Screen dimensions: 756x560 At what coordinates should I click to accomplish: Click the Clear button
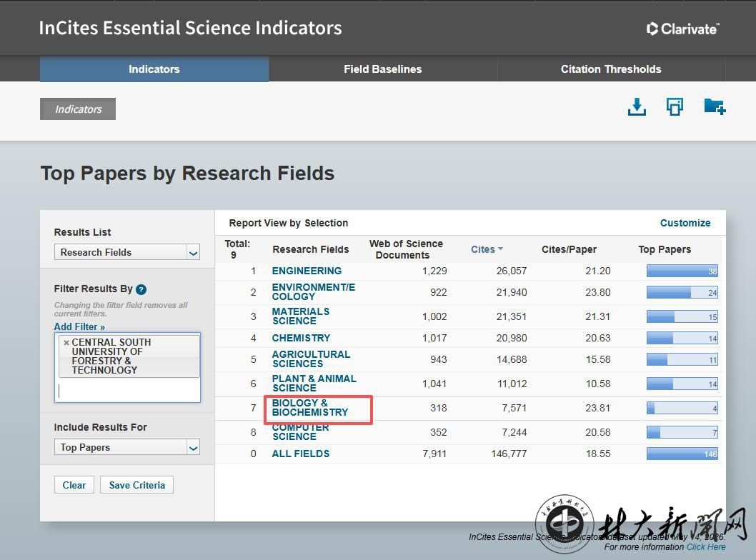click(x=74, y=485)
